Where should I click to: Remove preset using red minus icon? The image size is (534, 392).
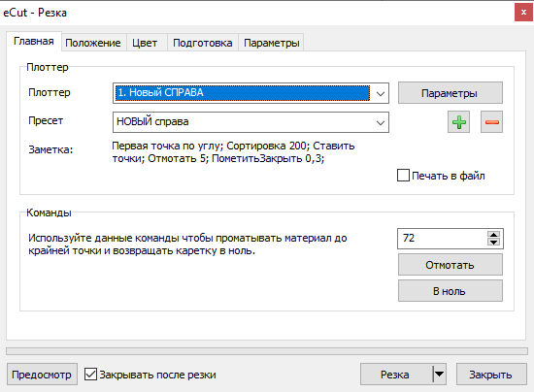coord(491,122)
